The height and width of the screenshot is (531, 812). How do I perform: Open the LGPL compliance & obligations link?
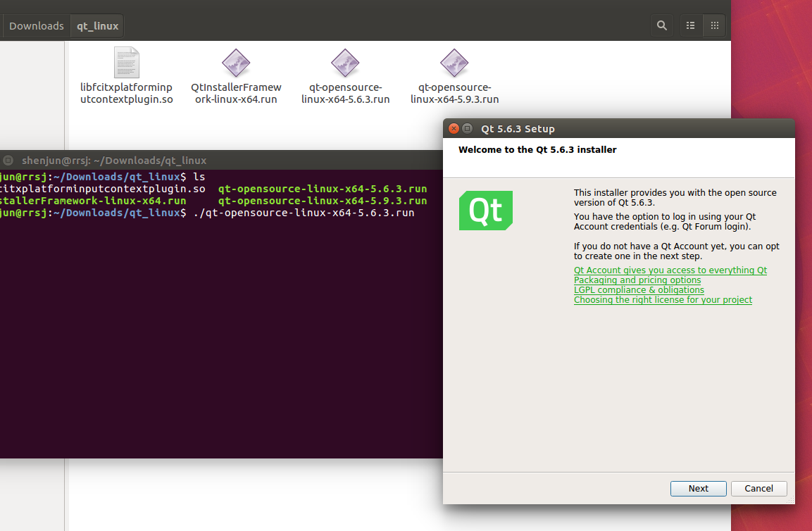(639, 289)
